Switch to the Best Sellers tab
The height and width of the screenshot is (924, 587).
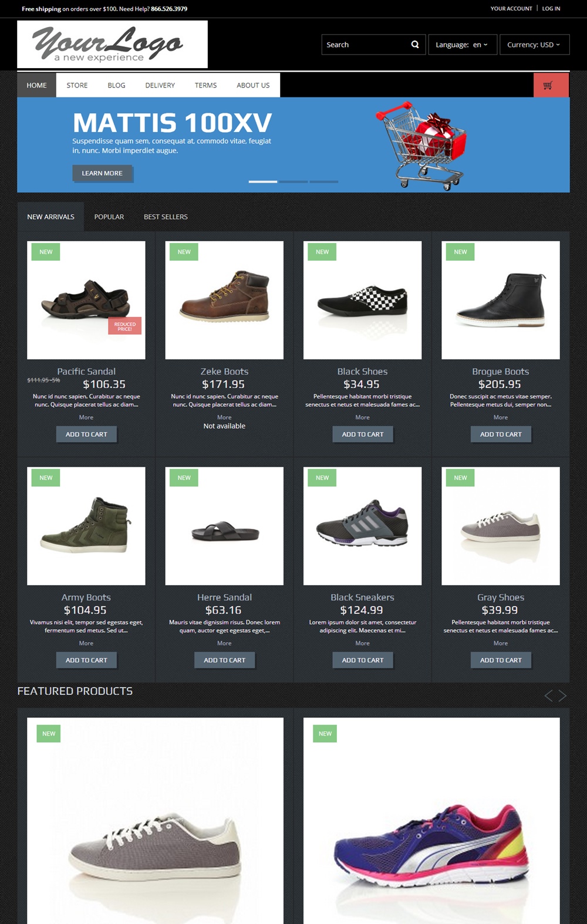(166, 217)
